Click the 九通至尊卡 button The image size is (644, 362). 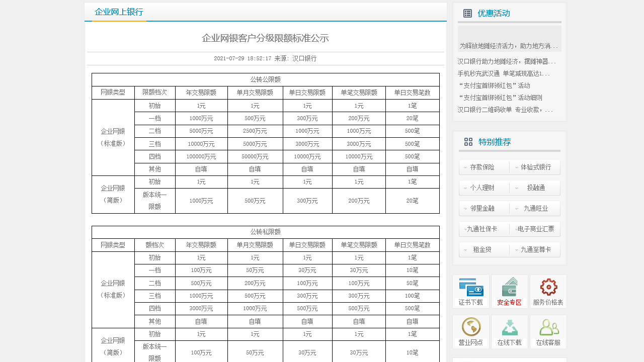click(535, 249)
